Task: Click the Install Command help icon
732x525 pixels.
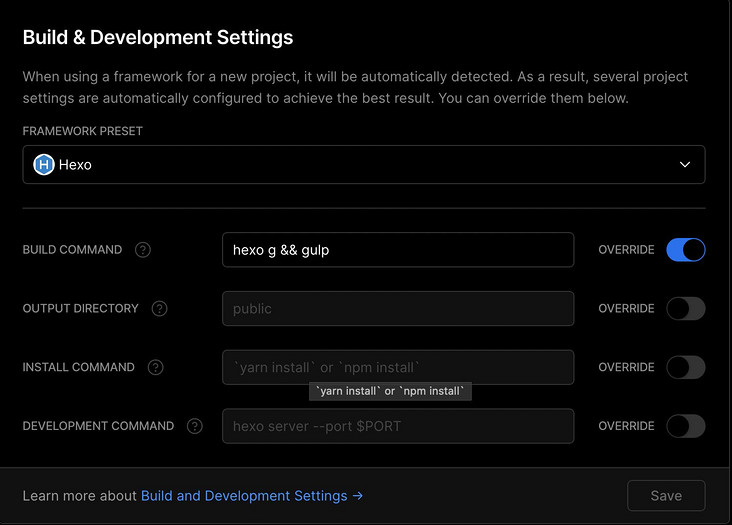Action: (x=155, y=367)
